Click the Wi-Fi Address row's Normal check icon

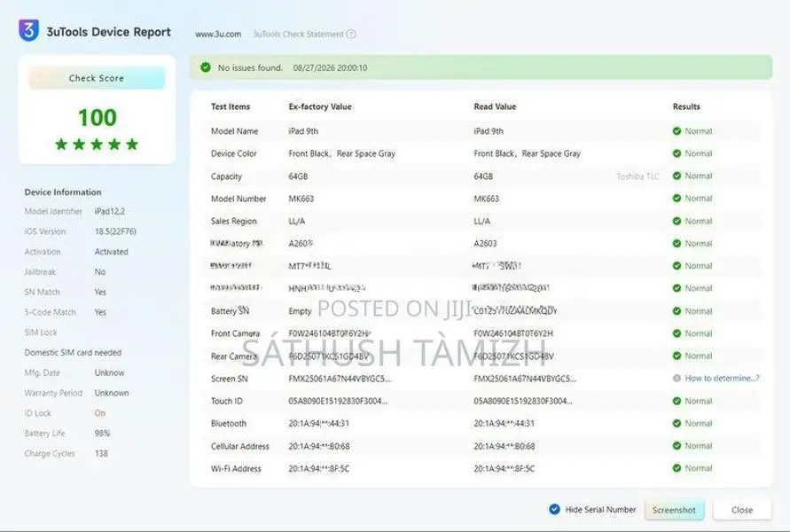coord(677,468)
